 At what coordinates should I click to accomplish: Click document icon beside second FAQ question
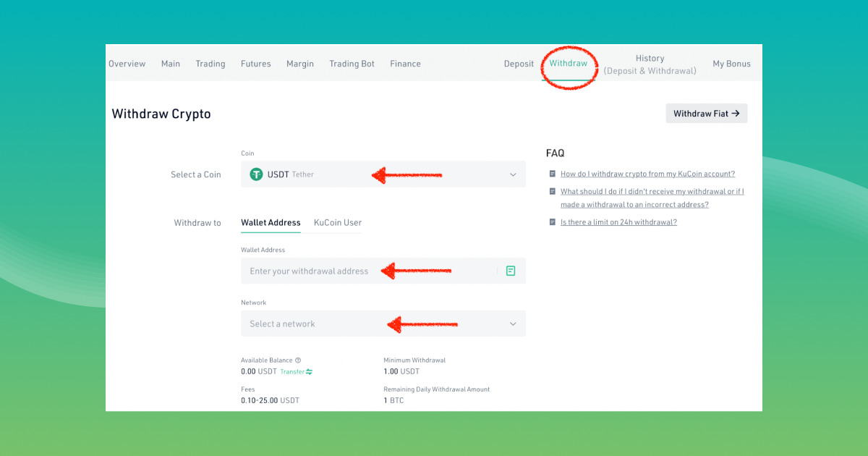(x=552, y=192)
